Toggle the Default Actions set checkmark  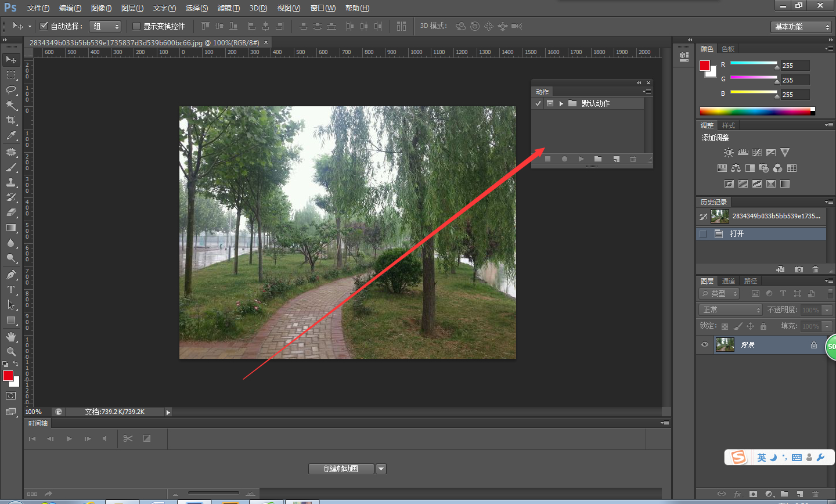coord(538,103)
